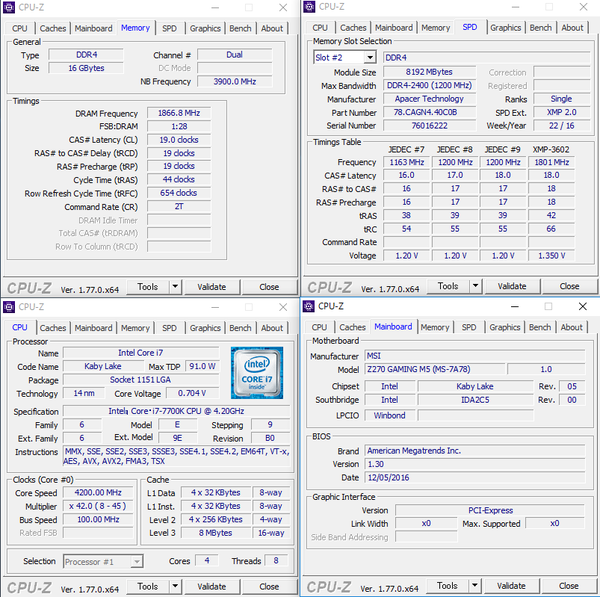Image resolution: width=600 pixels, height=597 pixels.
Task: Open About tab in Memory window
Action: coord(272,28)
